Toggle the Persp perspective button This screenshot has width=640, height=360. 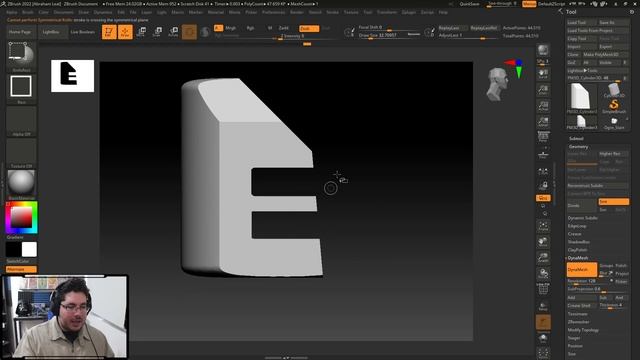pos(543,138)
